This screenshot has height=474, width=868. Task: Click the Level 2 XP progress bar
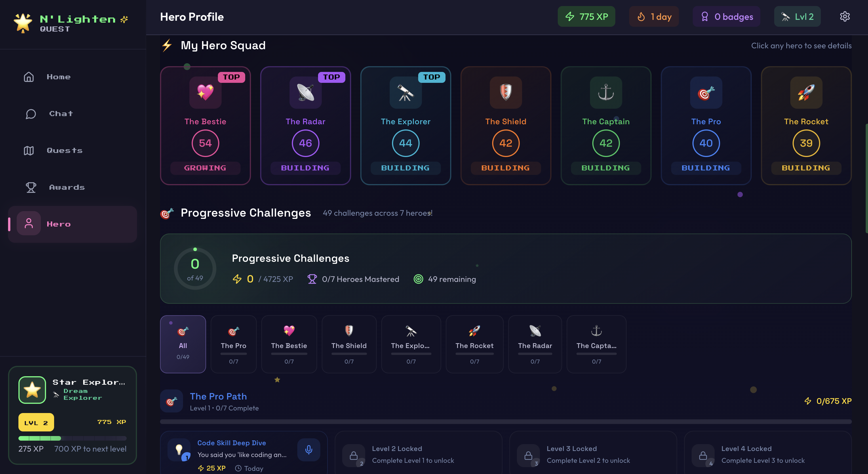72,438
